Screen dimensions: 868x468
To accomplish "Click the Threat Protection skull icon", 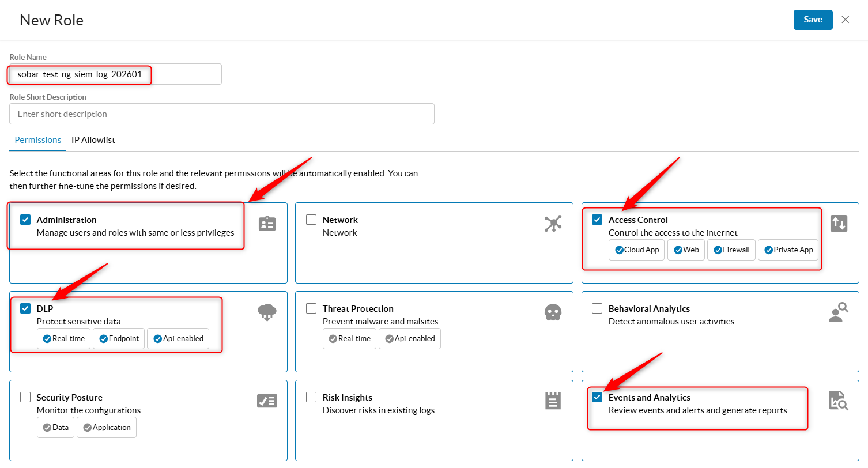I will (x=553, y=312).
